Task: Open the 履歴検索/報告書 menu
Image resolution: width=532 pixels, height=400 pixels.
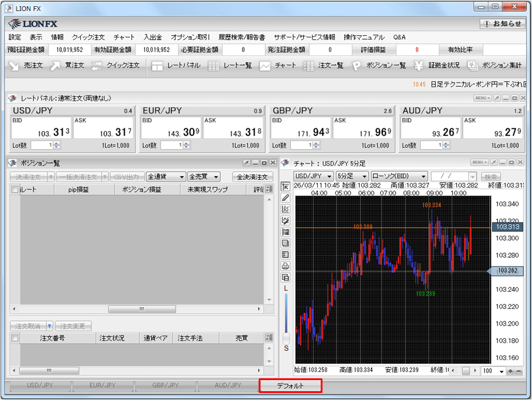Action: pos(242,37)
